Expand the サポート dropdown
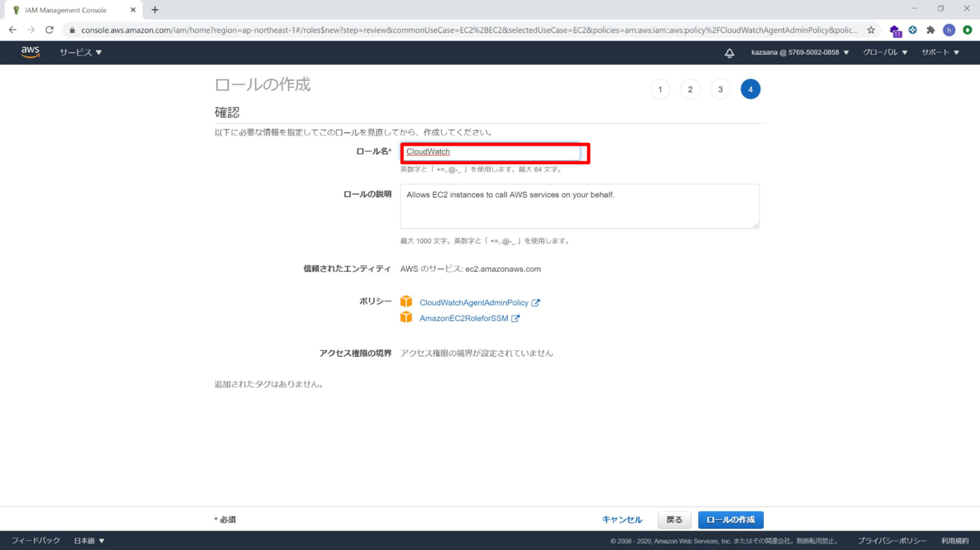This screenshot has height=550, width=980. [x=939, y=53]
